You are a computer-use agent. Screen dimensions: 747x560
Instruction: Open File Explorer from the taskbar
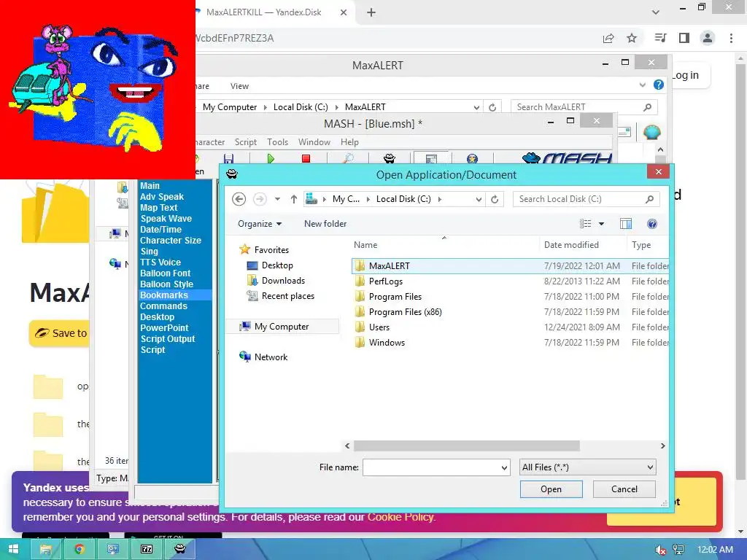click(x=45, y=550)
